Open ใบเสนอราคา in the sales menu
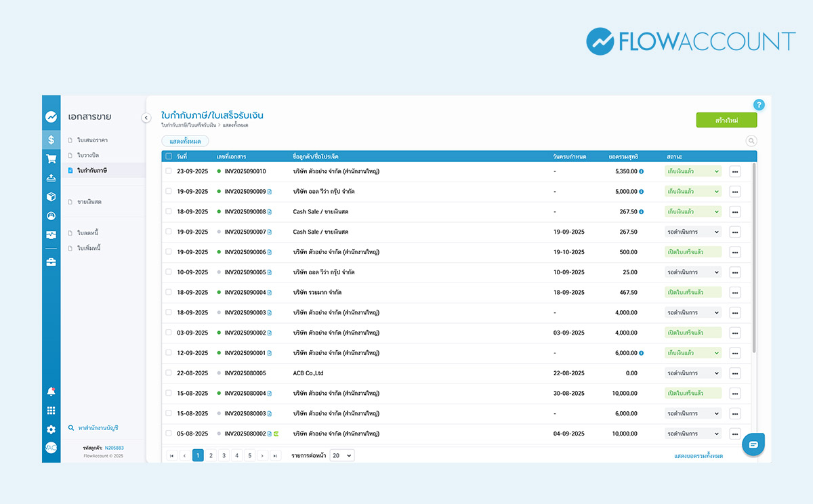Image resolution: width=813 pixels, height=504 pixels. (92, 140)
